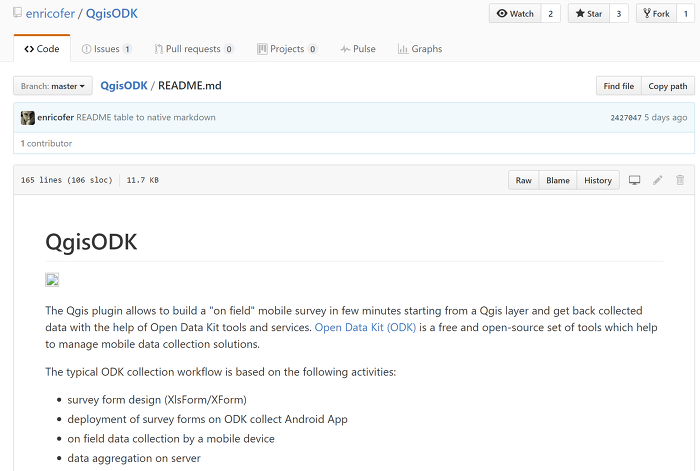
Task: Open the Pulse tab
Action: [x=358, y=49]
